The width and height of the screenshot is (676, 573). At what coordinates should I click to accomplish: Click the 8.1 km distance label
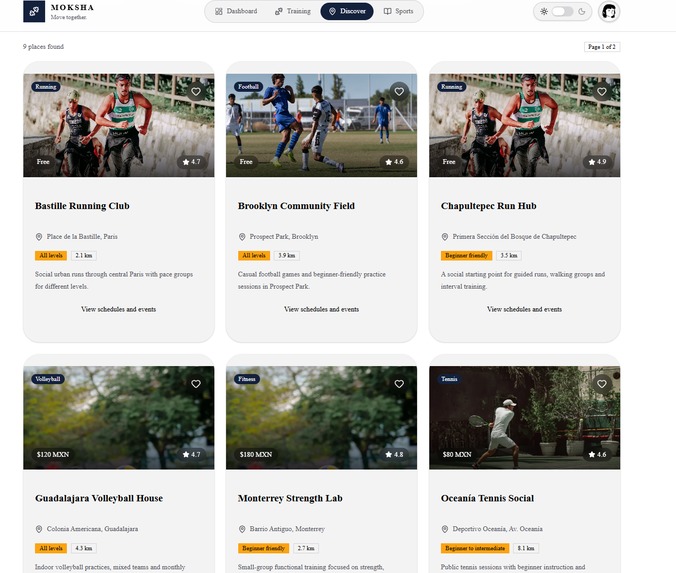(526, 548)
